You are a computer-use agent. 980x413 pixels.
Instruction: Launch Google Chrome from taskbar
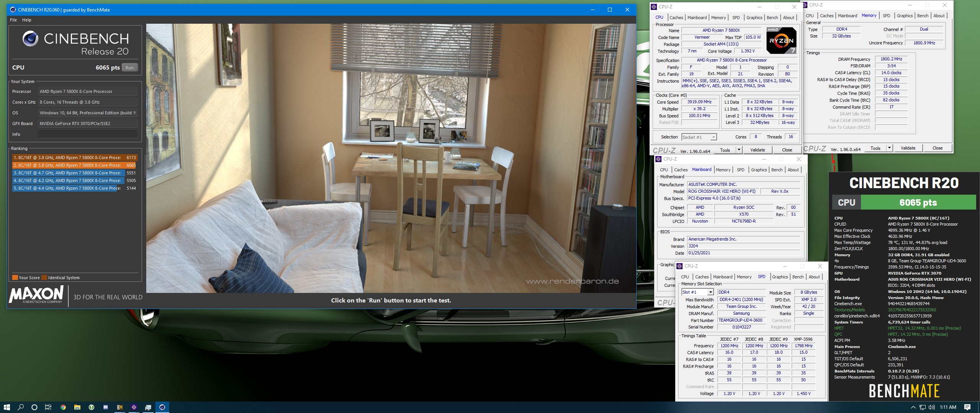(63, 407)
